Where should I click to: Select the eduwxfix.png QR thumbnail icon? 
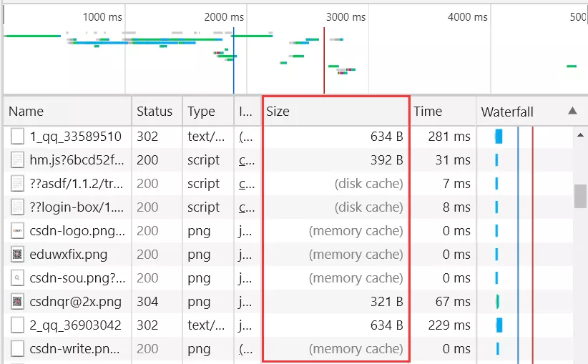pyautogui.click(x=17, y=255)
